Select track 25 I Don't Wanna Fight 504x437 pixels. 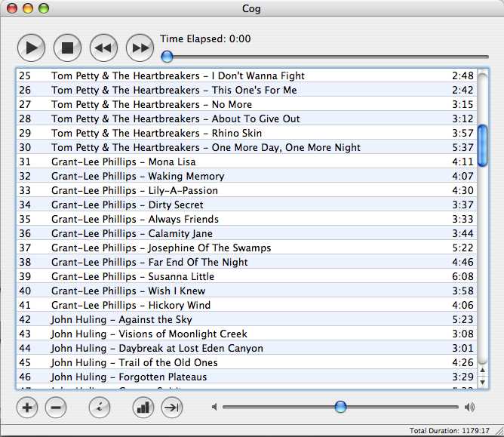pyautogui.click(x=247, y=75)
